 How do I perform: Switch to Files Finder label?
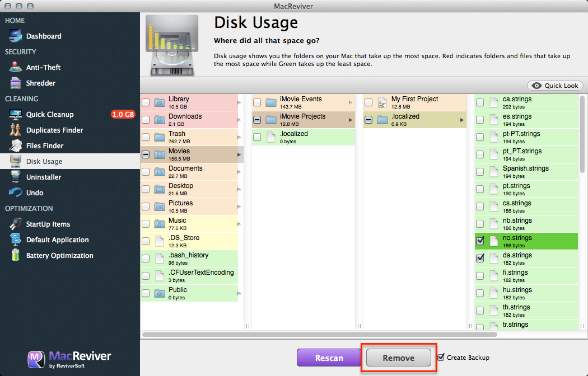45,145
